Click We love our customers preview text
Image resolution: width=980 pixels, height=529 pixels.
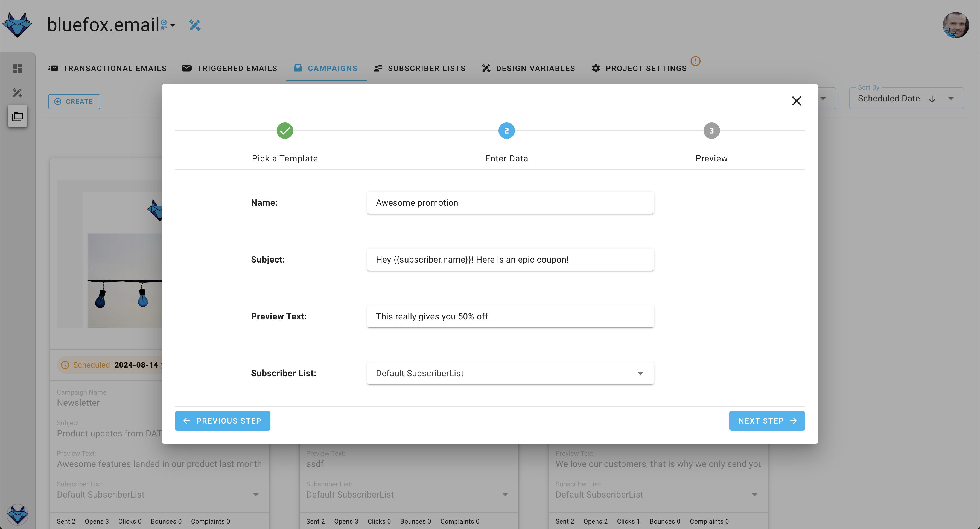coord(658,464)
